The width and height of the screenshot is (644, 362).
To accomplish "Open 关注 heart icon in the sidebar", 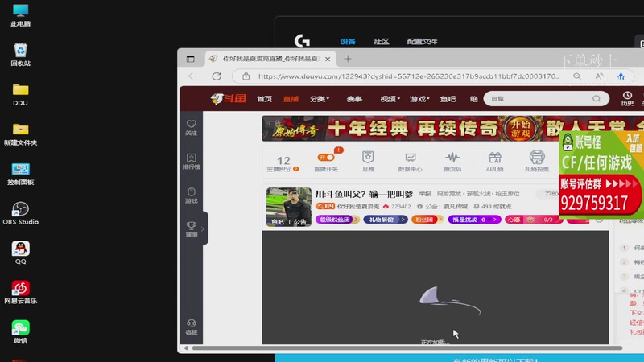I will [192, 128].
